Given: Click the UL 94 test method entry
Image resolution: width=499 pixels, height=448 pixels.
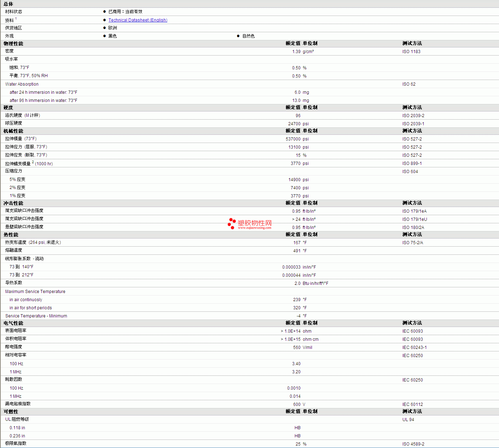Looking at the screenshot, I should pyautogui.click(x=408, y=420).
